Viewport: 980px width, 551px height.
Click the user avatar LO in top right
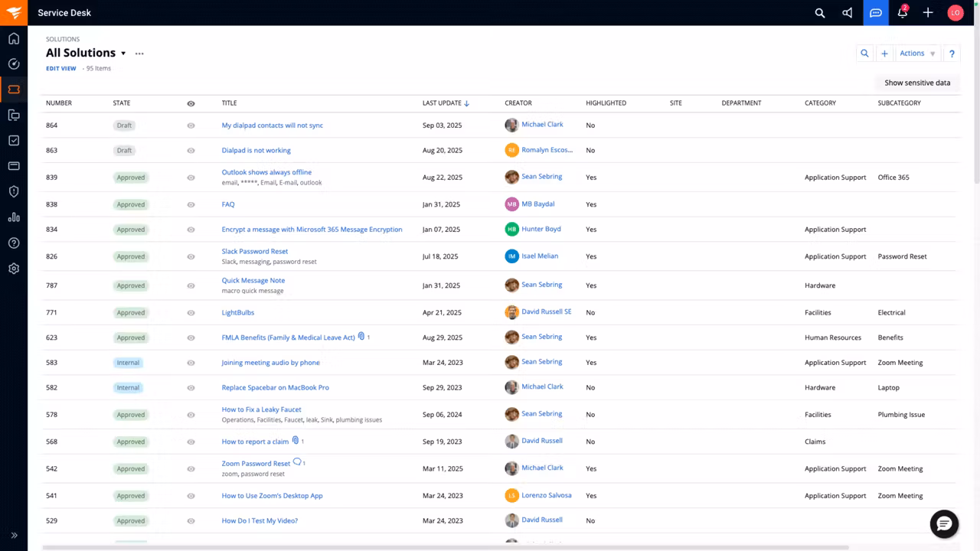point(955,13)
